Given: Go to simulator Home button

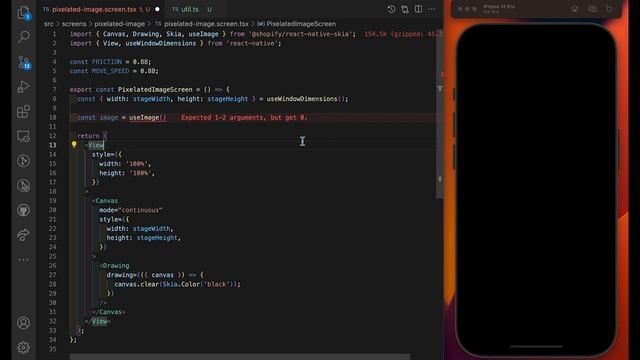Looking at the screenshot, I should click(575, 9).
